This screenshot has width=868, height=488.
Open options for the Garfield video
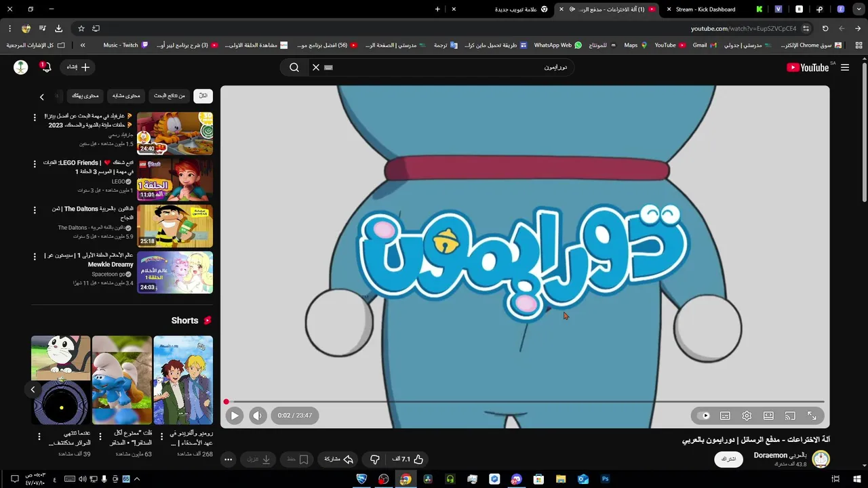(35, 117)
